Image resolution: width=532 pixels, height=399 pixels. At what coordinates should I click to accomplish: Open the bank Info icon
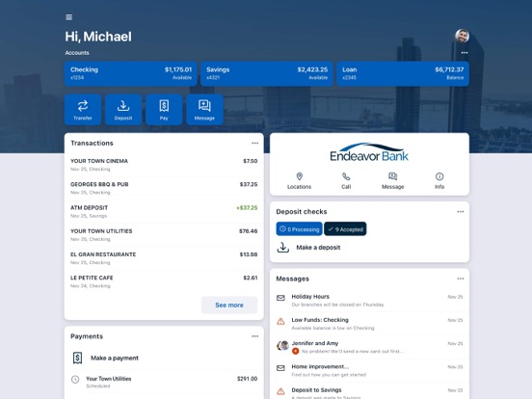tap(439, 176)
